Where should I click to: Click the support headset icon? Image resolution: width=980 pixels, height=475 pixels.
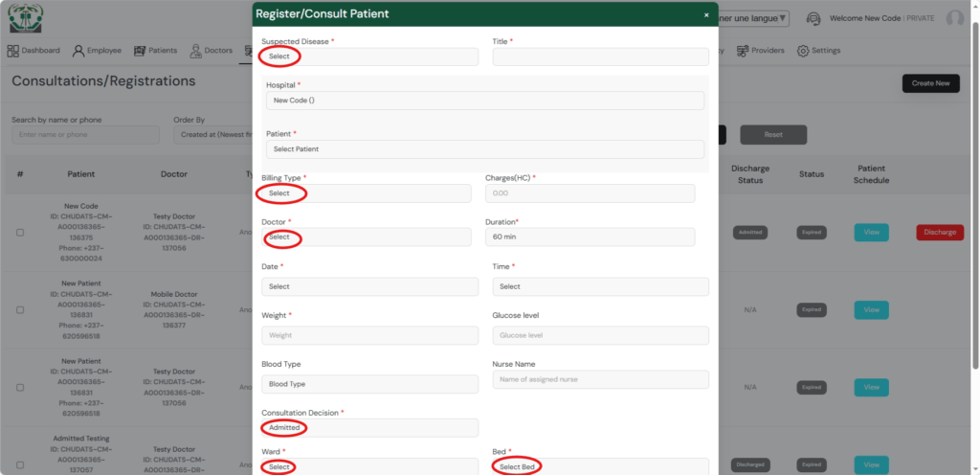tap(813, 18)
